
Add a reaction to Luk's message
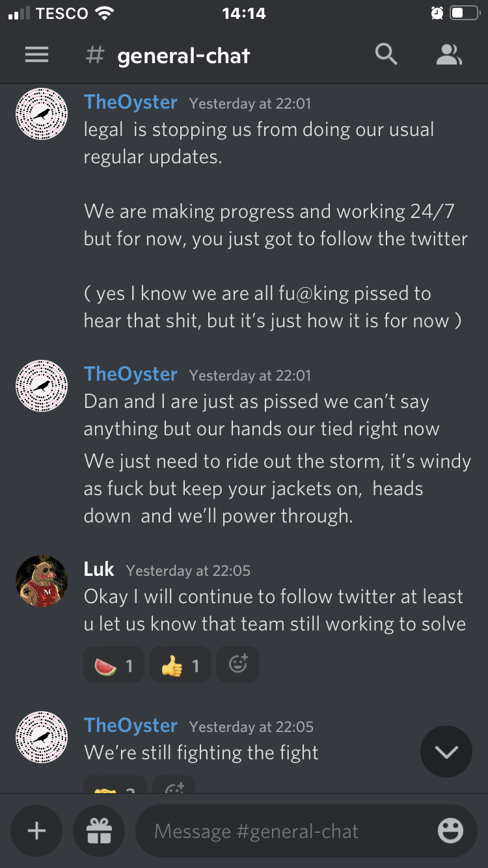[237, 664]
